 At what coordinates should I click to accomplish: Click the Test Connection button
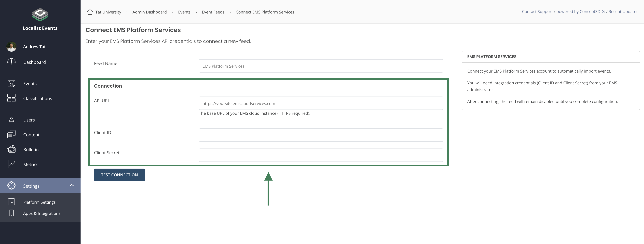119,175
